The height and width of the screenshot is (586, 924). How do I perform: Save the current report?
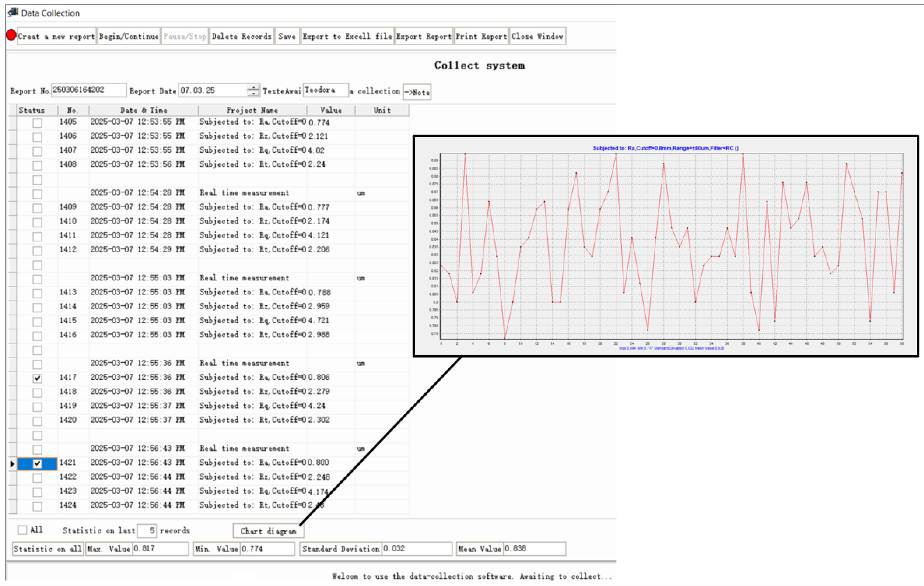287,36
